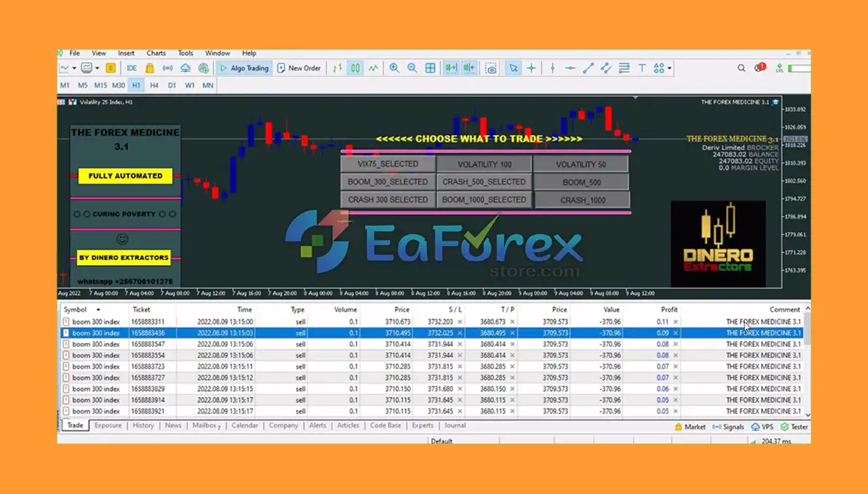
Task: Switch to the Exposure tab
Action: [x=108, y=426]
